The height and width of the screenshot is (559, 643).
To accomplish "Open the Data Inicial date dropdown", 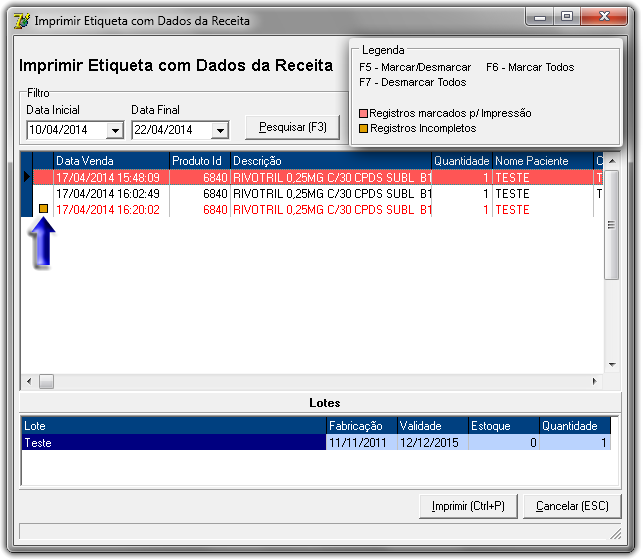I will coord(115,130).
